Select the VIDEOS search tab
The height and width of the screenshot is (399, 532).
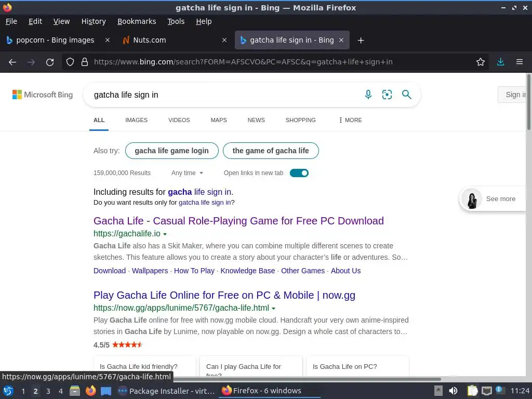click(179, 120)
